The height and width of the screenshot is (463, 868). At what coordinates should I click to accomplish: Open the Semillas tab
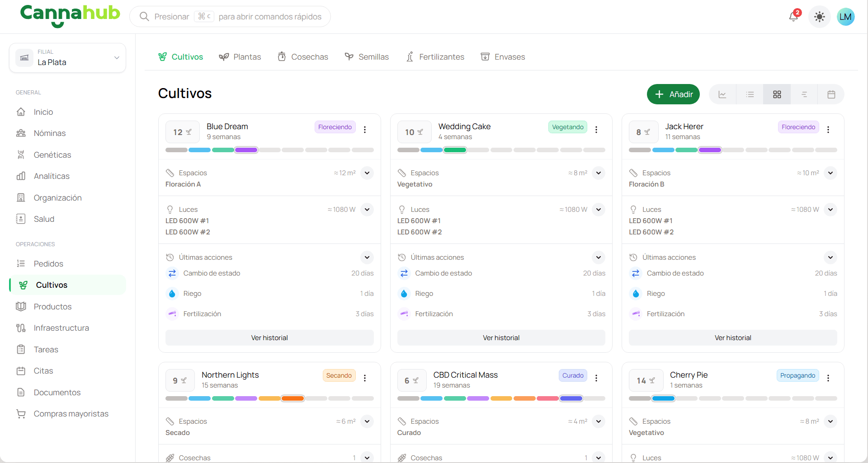(367, 57)
